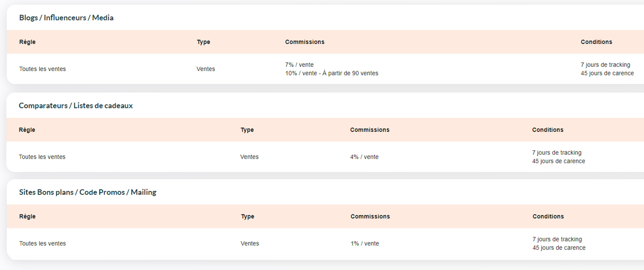The height and width of the screenshot is (270, 644).
Task: Click the 1% / vente commission value
Action: 365,244
